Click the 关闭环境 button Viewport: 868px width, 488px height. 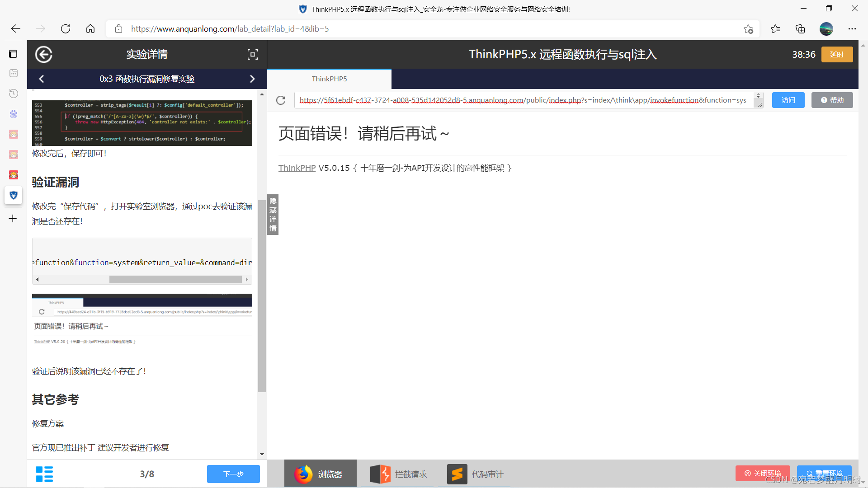point(763,473)
